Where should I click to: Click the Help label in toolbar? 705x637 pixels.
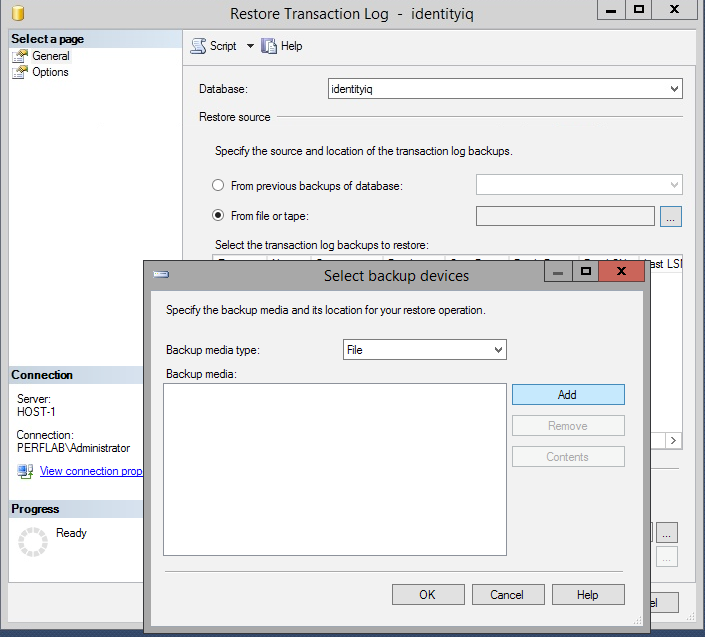coord(291,46)
